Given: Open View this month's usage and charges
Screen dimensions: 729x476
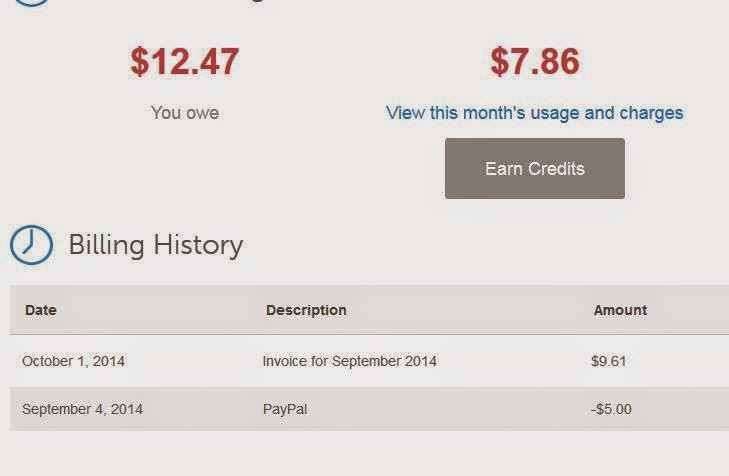Looking at the screenshot, I should tap(534, 112).
